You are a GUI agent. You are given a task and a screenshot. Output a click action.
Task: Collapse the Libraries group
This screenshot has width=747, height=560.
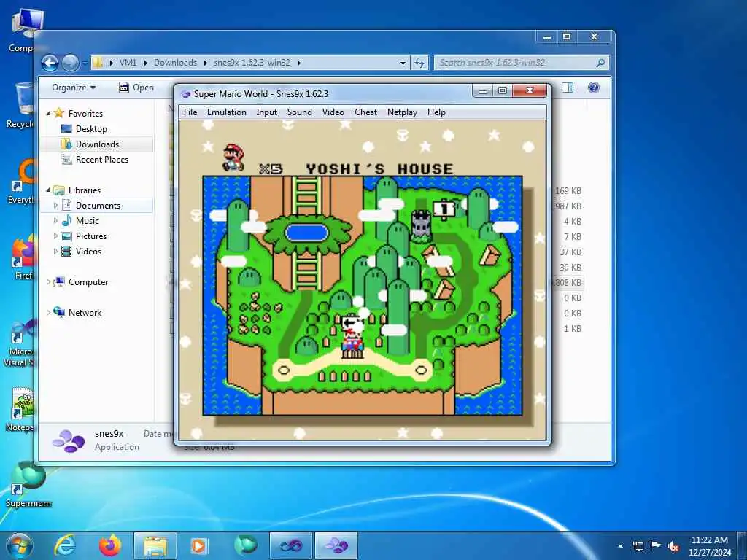48,190
